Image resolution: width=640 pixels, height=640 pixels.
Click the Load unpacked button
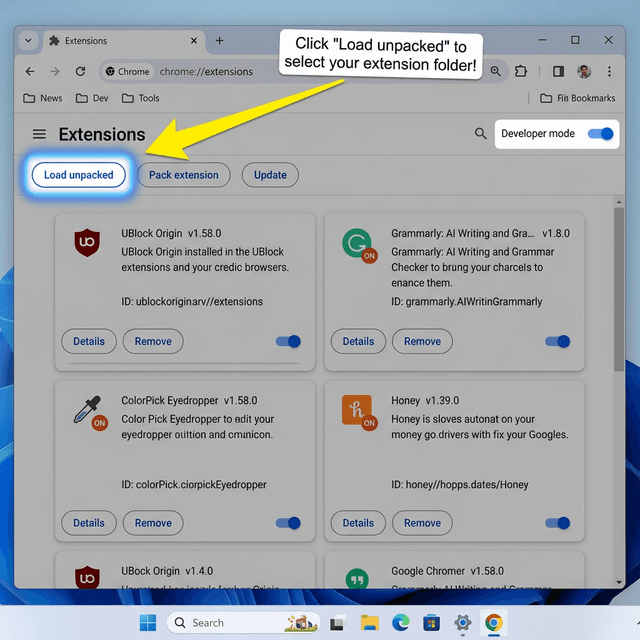(x=78, y=175)
